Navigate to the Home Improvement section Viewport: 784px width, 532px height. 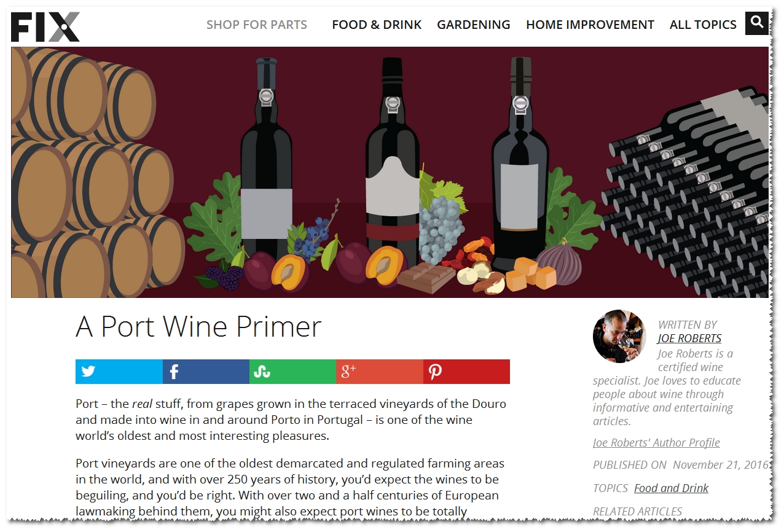pos(590,25)
